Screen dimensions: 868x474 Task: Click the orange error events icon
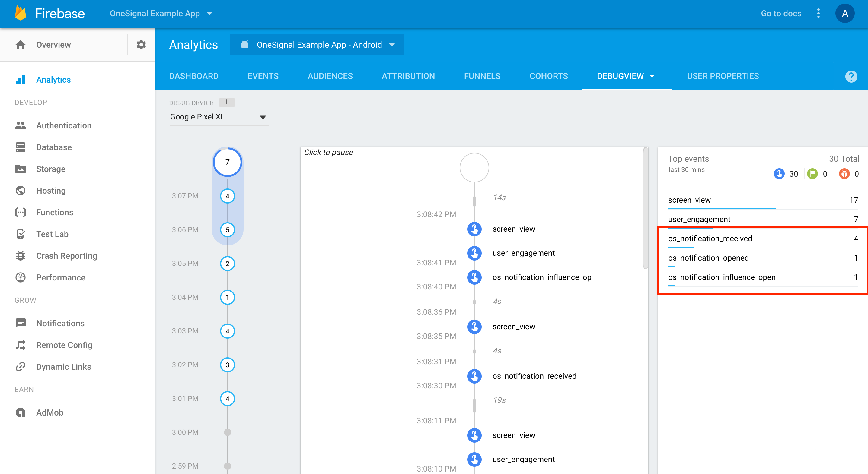pyautogui.click(x=844, y=174)
